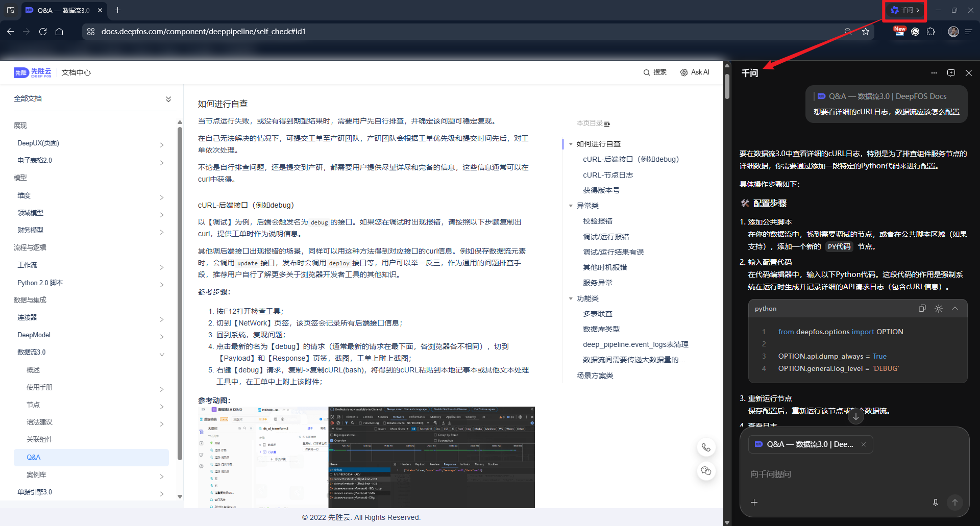Expand the 使用手册 submenu

161,389
